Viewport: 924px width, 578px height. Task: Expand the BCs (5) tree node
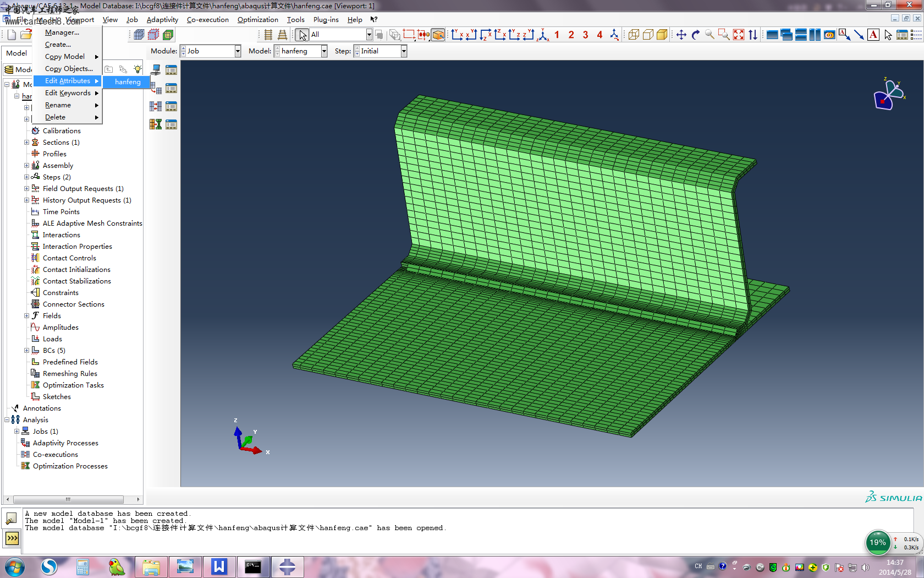point(26,350)
